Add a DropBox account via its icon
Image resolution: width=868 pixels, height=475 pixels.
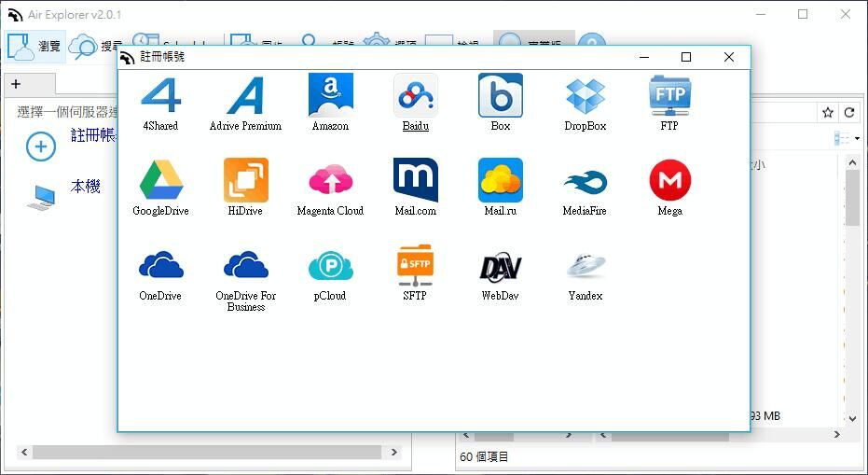(x=585, y=96)
